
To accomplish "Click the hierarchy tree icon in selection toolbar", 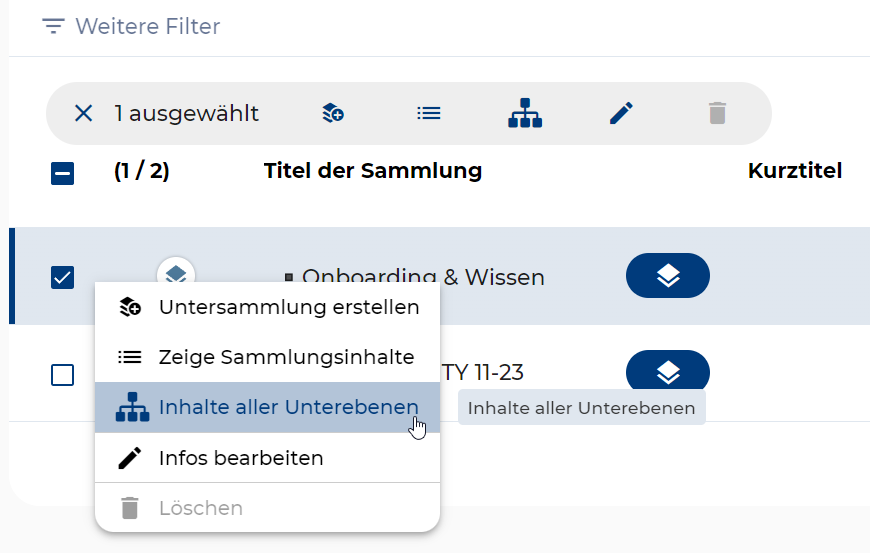I will coord(525,113).
